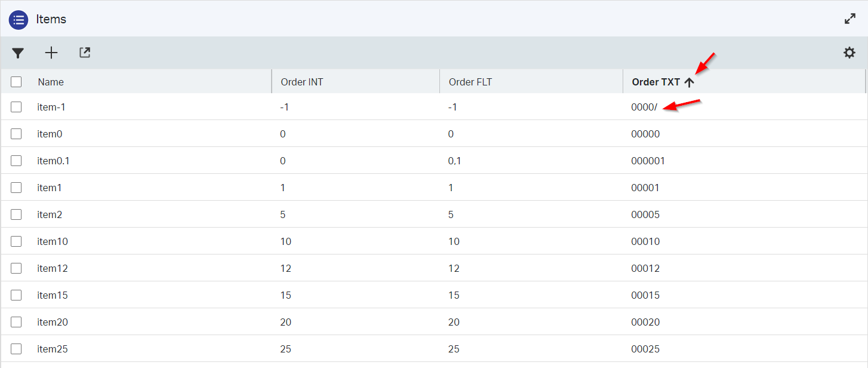Tick the checkbox next to item25

16,349
